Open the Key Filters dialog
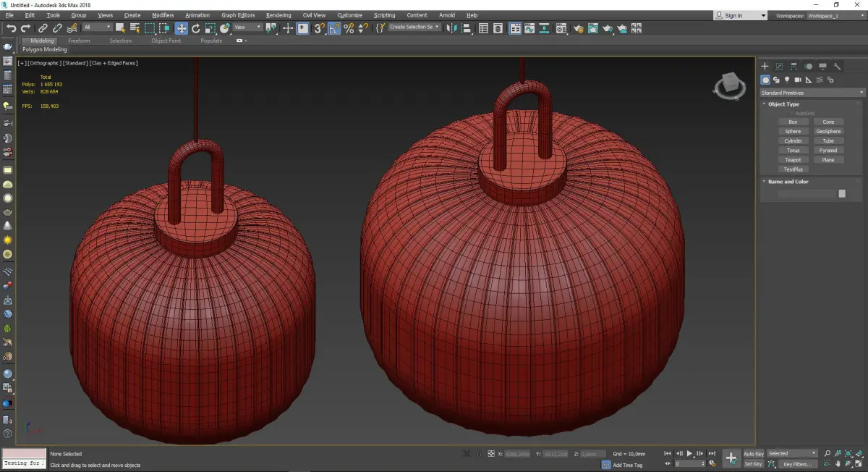 pyautogui.click(x=796, y=464)
